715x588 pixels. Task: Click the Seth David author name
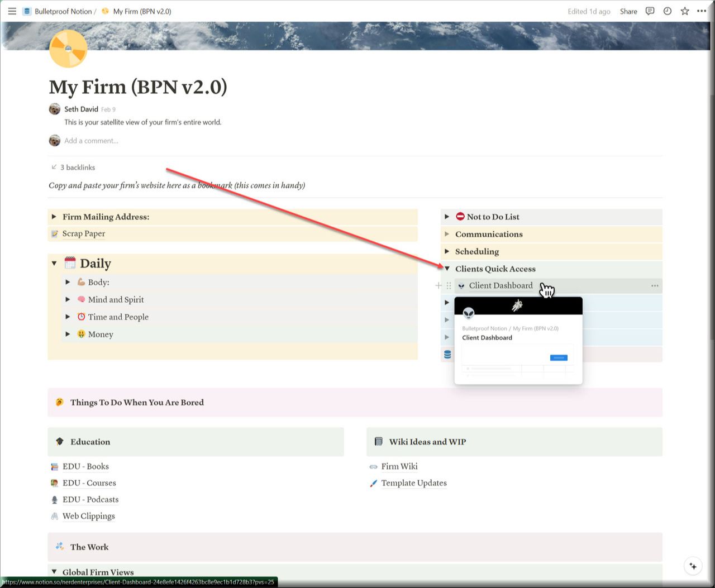tap(81, 109)
